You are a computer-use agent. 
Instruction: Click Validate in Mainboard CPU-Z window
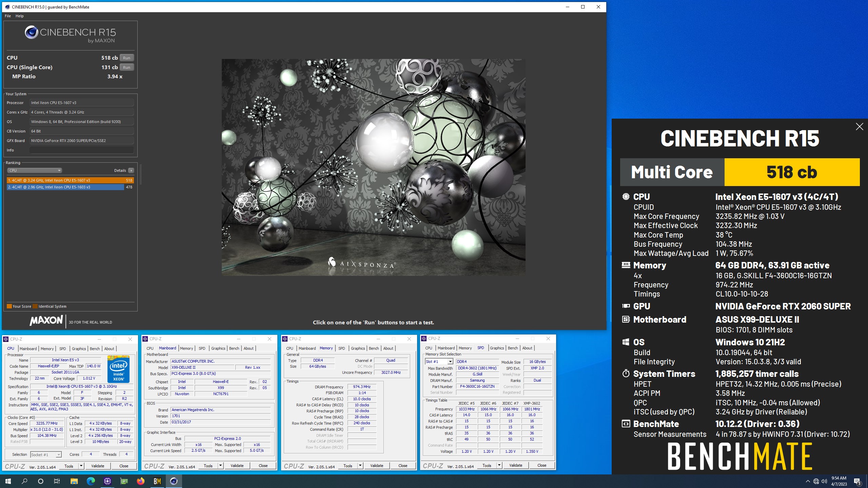click(237, 466)
